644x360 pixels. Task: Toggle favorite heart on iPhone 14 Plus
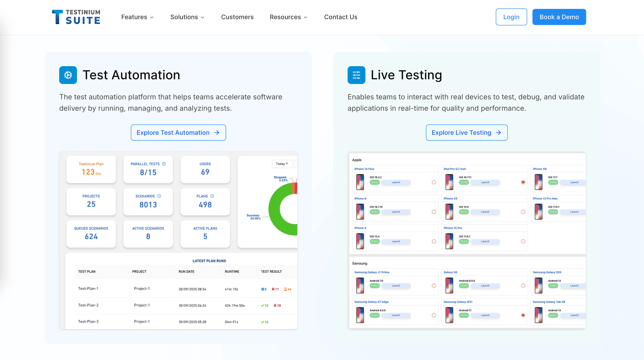[434, 182]
